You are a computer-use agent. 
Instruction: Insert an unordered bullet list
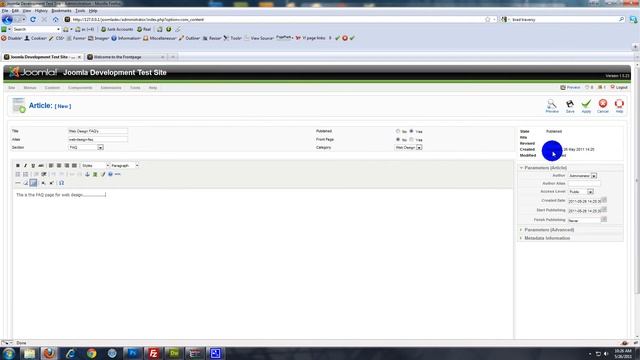pos(18,174)
